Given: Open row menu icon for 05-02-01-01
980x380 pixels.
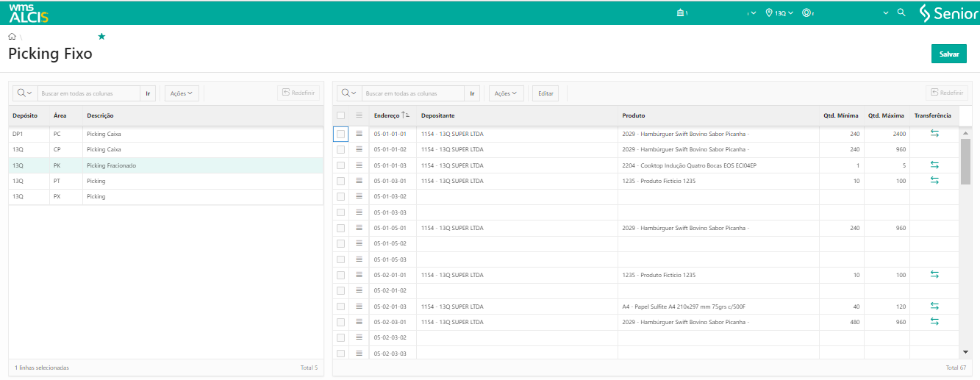Looking at the screenshot, I should 359,275.
